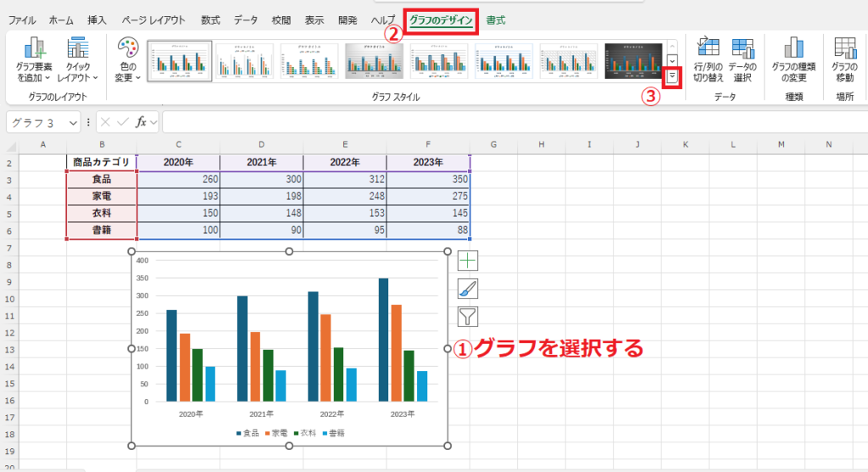Switch to the 校閲 tab
868x472 pixels.
coord(281,20)
